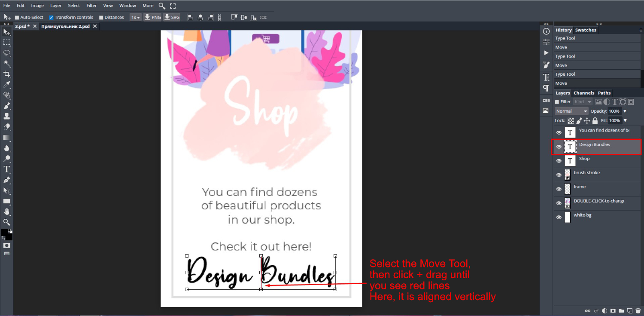Select the Blur tool
Viewport: 644px width, 316px height.
click(x=6, y=148)
